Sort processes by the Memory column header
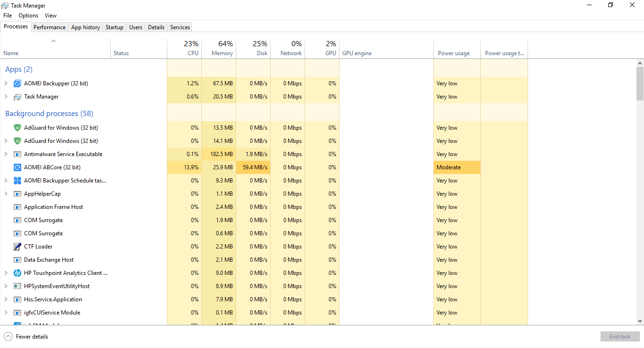Screen dimensions: 644x348 pos(219,49)
